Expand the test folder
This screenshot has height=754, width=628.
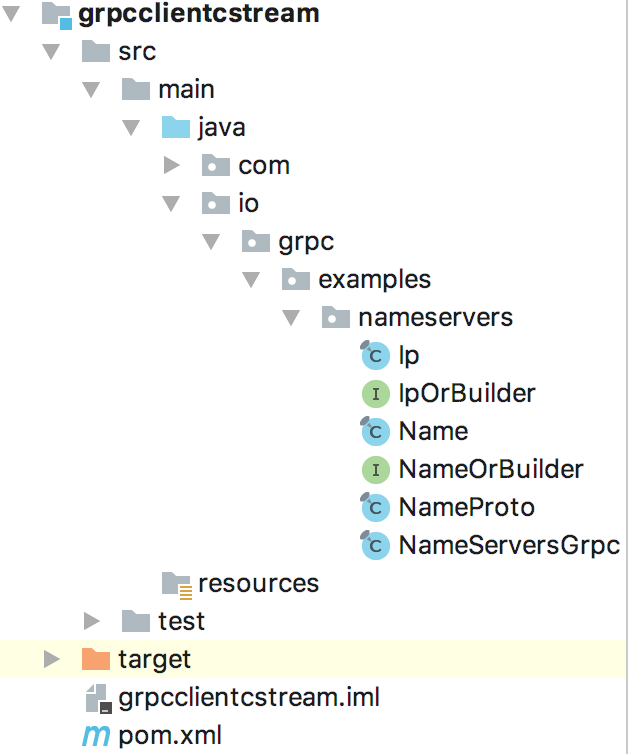91,621
